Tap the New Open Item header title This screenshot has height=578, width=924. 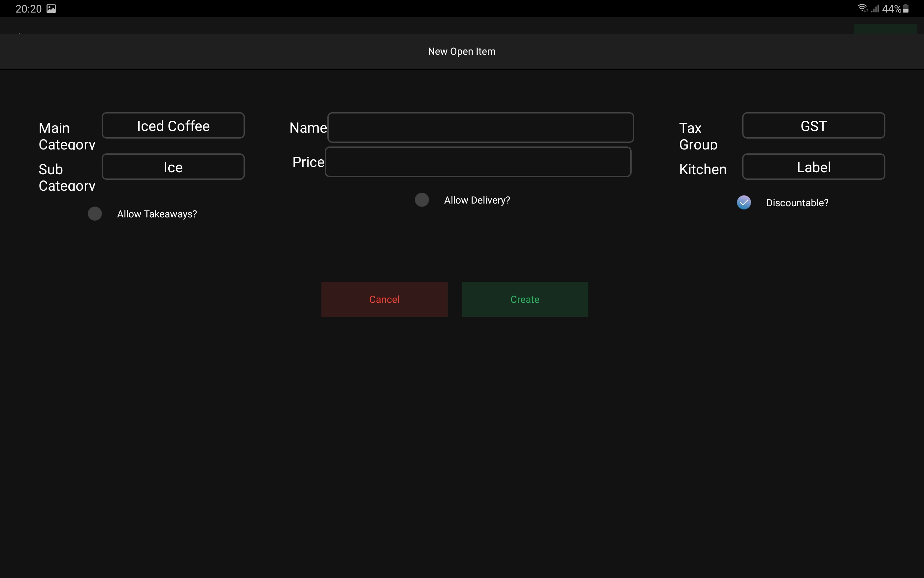coord(461,51)
